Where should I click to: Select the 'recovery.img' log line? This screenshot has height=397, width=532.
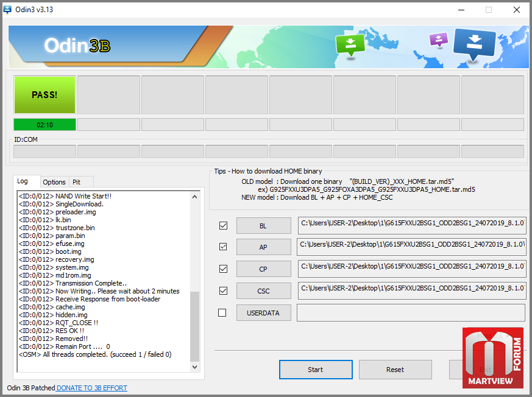point(56,259)
